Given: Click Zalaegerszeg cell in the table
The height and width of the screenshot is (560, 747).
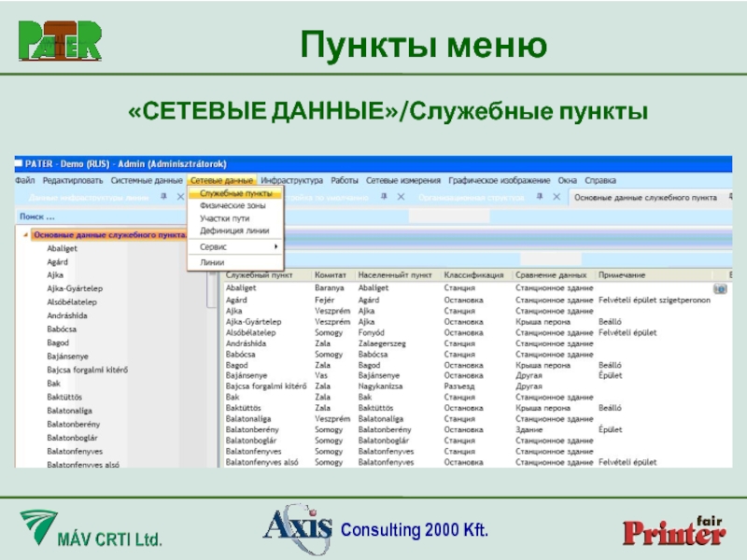Looking at the screenshot, I should [382, 343].
